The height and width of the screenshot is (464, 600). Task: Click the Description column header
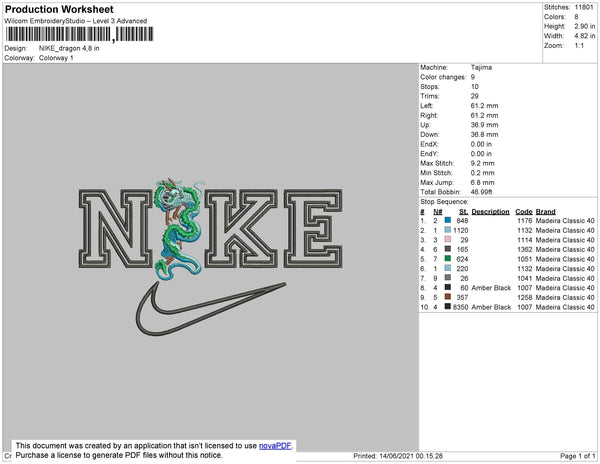pyautogui.click(x=490, y=212)
